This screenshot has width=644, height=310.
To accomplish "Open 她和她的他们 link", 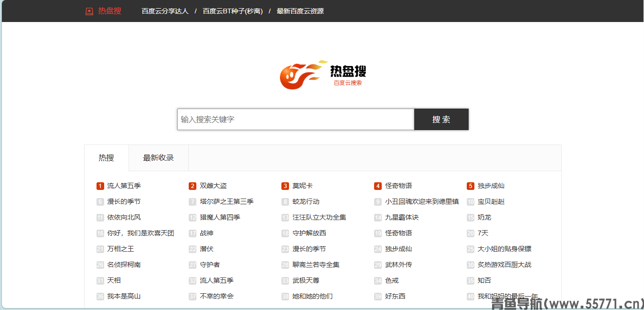I will coord(312,296).
